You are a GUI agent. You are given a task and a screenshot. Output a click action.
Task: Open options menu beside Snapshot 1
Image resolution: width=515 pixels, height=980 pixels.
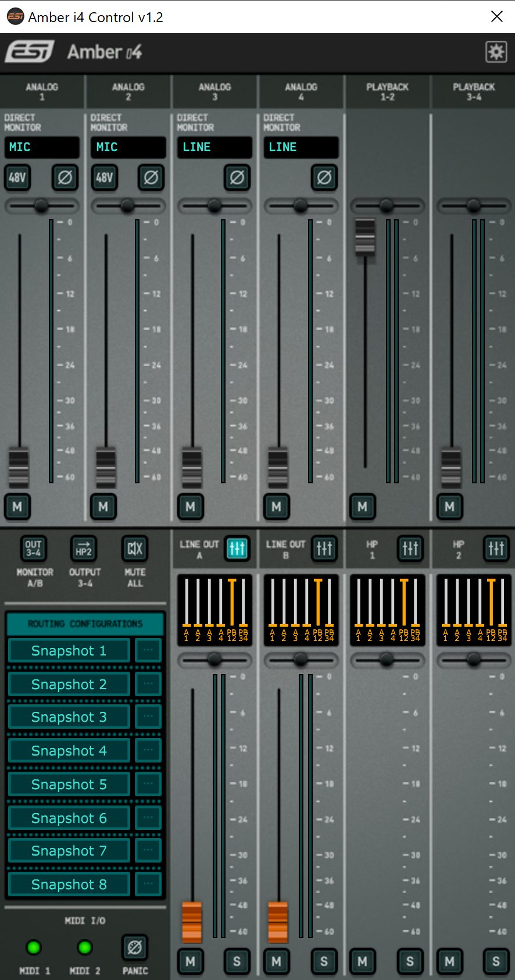click(148, 651)
